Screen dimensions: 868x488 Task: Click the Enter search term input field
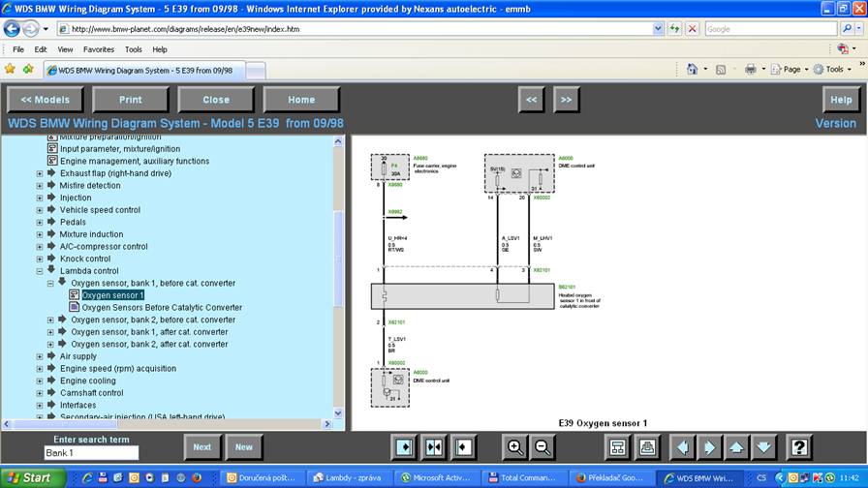click(x=91, y=453)
